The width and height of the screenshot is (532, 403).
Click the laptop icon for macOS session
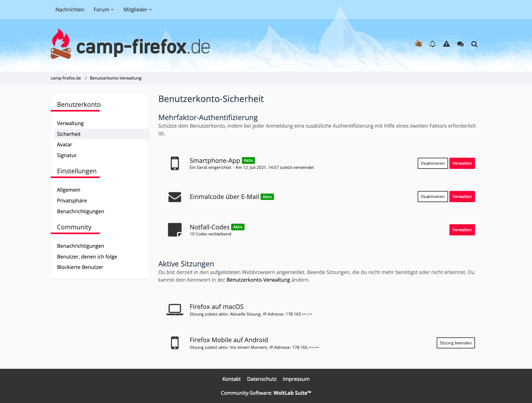(174, 309)
